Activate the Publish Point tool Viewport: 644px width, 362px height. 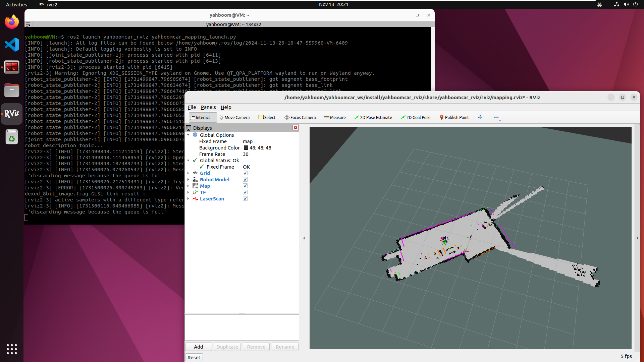tap(454, 117)
